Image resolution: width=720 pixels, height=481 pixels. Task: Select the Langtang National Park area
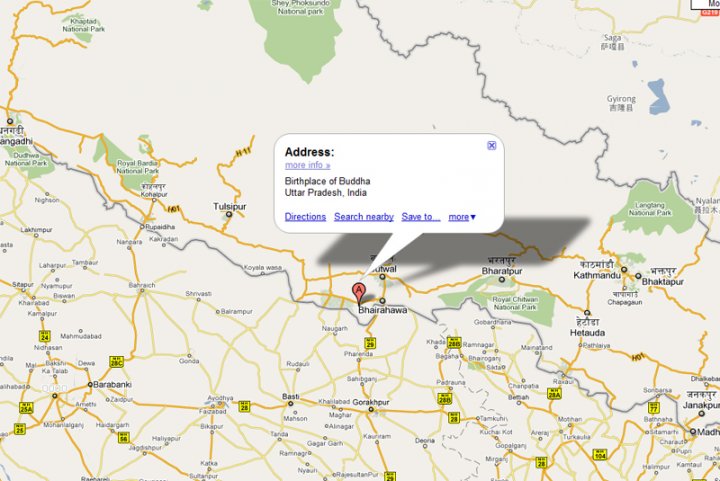coord(653,209)
